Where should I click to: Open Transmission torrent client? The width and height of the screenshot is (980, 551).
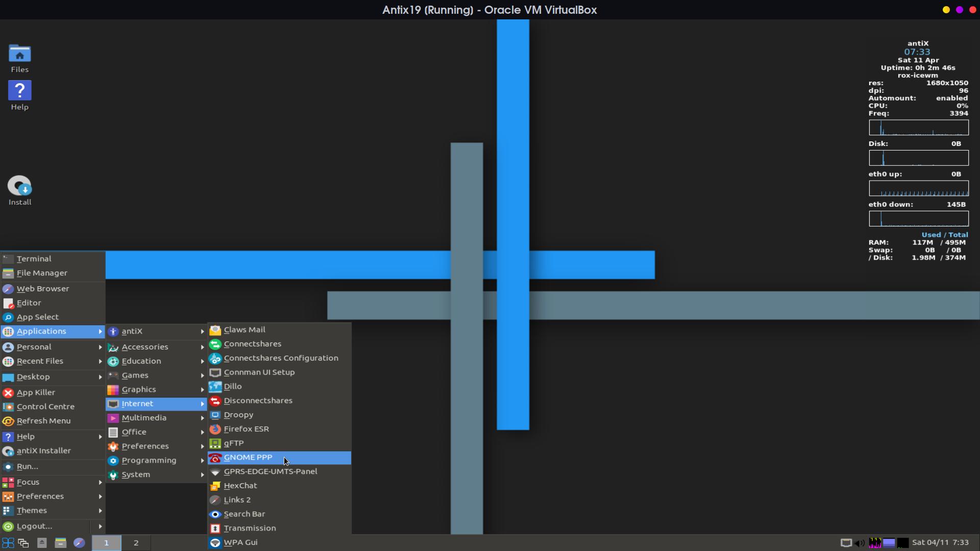250,528
